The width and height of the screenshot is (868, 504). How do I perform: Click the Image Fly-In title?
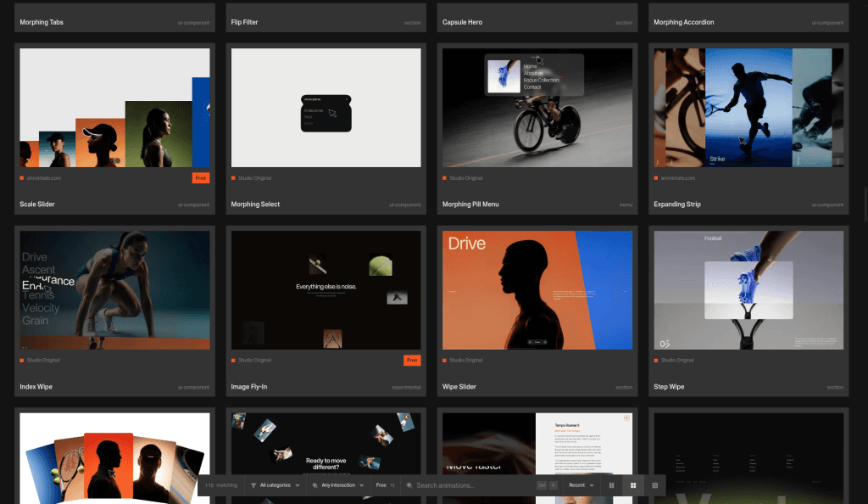point(249,387)
